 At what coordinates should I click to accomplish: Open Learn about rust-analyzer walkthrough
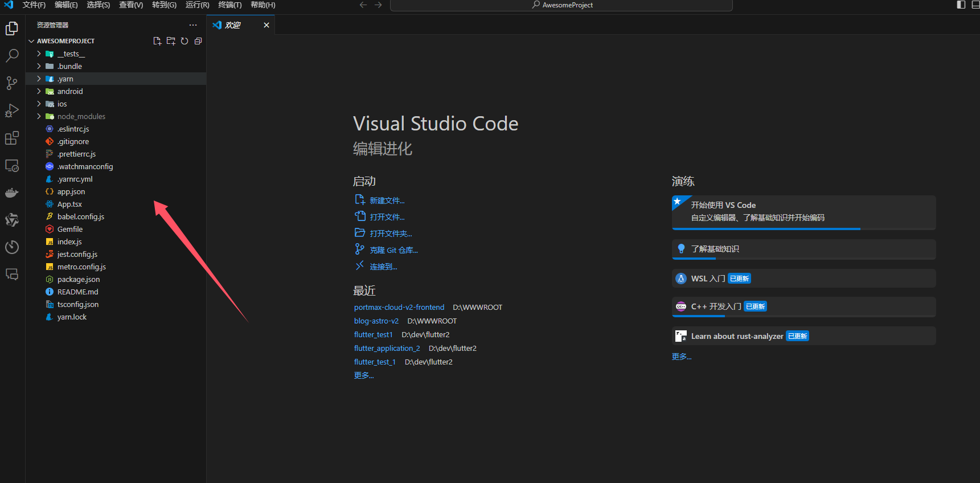click(804, 336)
